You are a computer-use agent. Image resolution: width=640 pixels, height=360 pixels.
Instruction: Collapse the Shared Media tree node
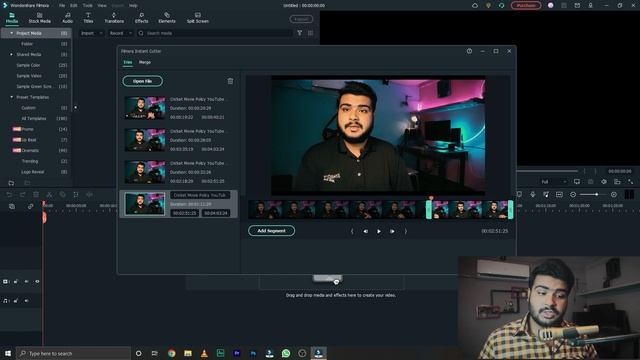[x=11, y=54]
